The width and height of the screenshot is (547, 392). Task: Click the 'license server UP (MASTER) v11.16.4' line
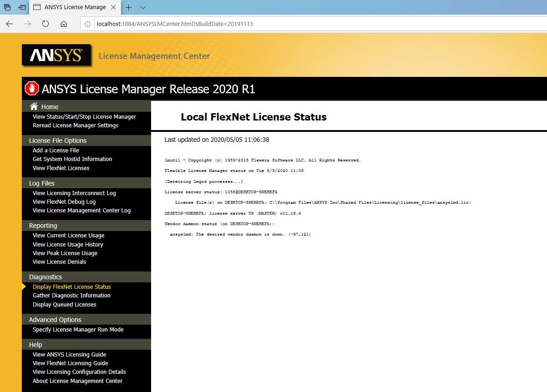[x=233, y=213]
